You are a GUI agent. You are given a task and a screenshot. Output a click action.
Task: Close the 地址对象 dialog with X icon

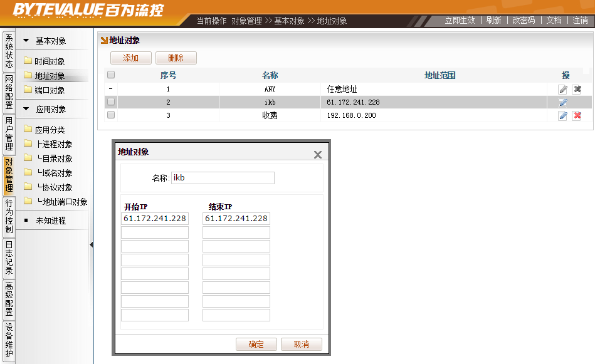click(x=318, y=155)
